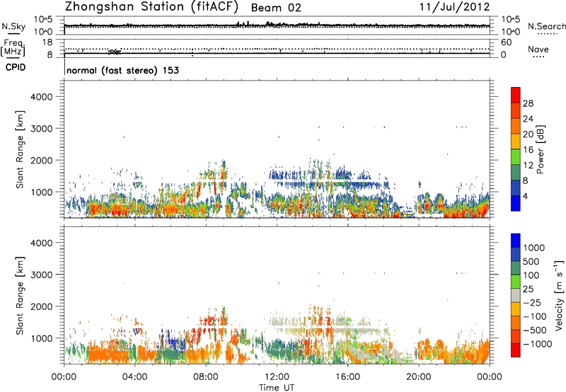Viewport: 566px width, 392px height.
Task: Select the "Freq. [MHz]" axis label
Action: pyautogui.click(x=13, y=47)
